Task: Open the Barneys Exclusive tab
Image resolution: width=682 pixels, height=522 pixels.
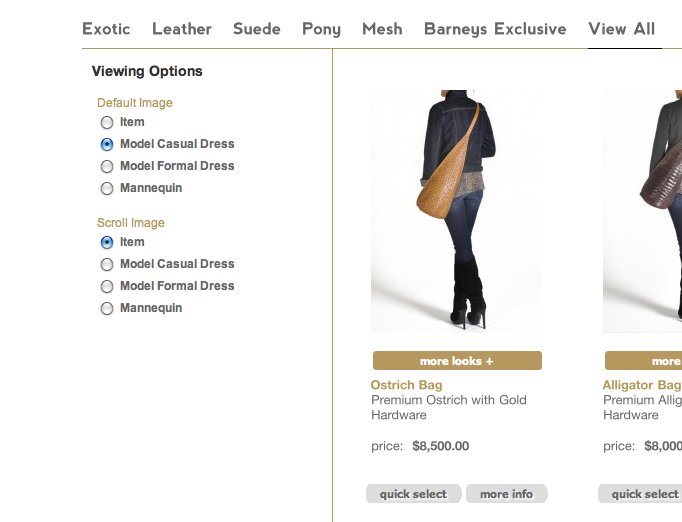Action: click(495, 29)
